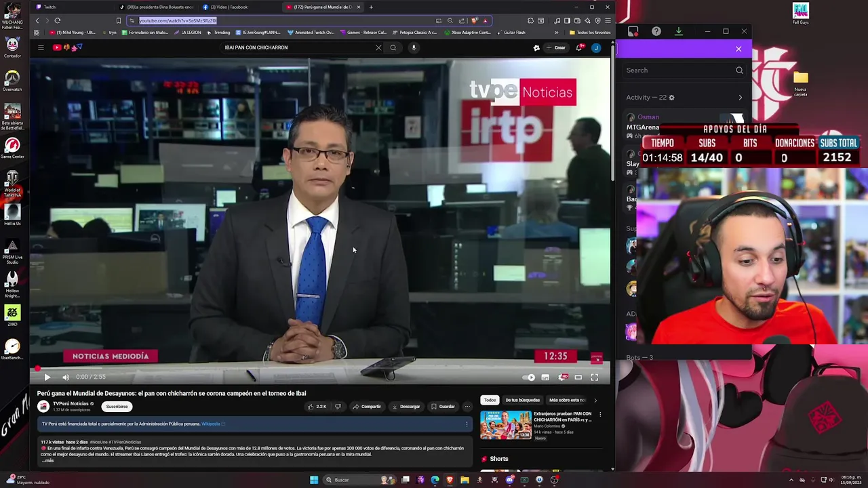Open the LA LEGION bookmark
Viewport: 868px width, 488px height.
point(187,33)
